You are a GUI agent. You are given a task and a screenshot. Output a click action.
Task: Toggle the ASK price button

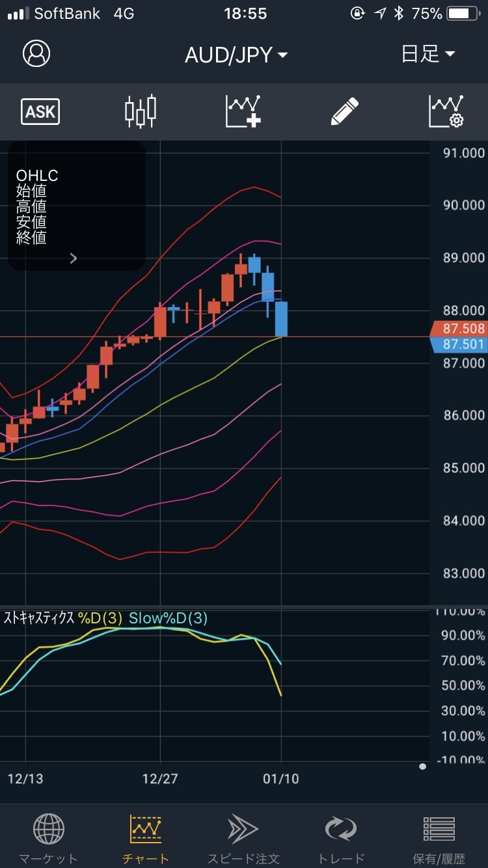[40, 112]
